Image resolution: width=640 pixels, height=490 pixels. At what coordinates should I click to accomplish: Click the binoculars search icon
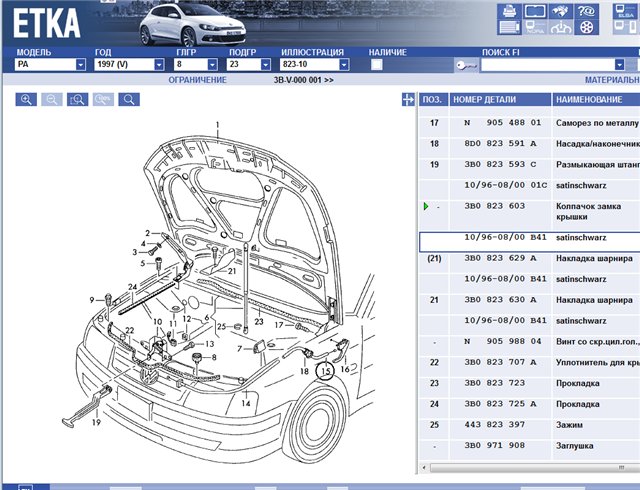pos(560,11)
